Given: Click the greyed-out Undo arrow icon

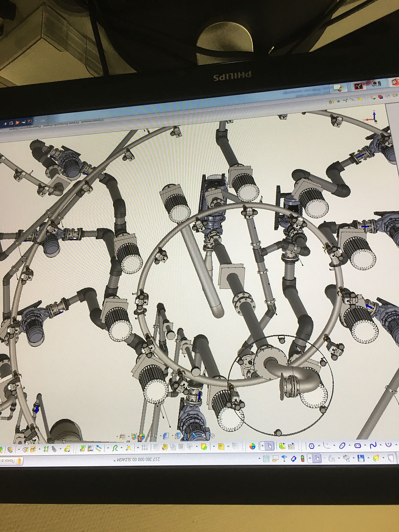Looking at the screenshot, I should 332,458.
